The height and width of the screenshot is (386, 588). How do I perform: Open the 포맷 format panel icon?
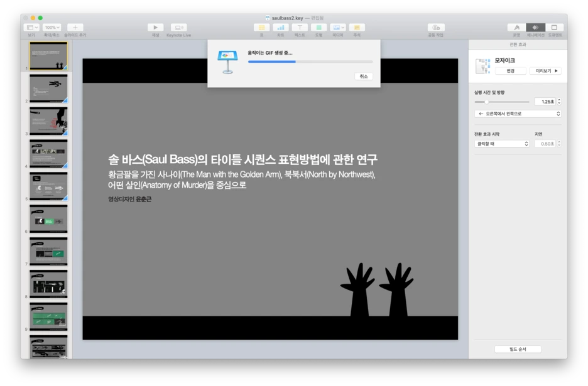tap(516, 27)
